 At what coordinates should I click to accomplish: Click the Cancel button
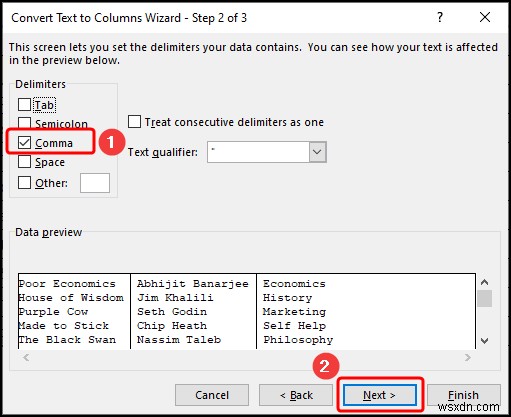click(212, 395)
